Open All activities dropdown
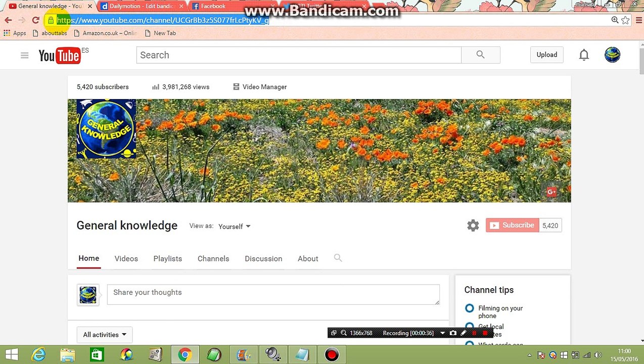The height and width of the screenshot is (364, 644). point(104,335)
